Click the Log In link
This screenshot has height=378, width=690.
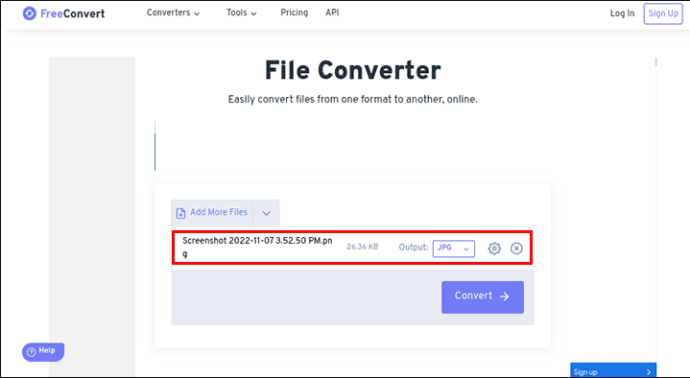622,13
